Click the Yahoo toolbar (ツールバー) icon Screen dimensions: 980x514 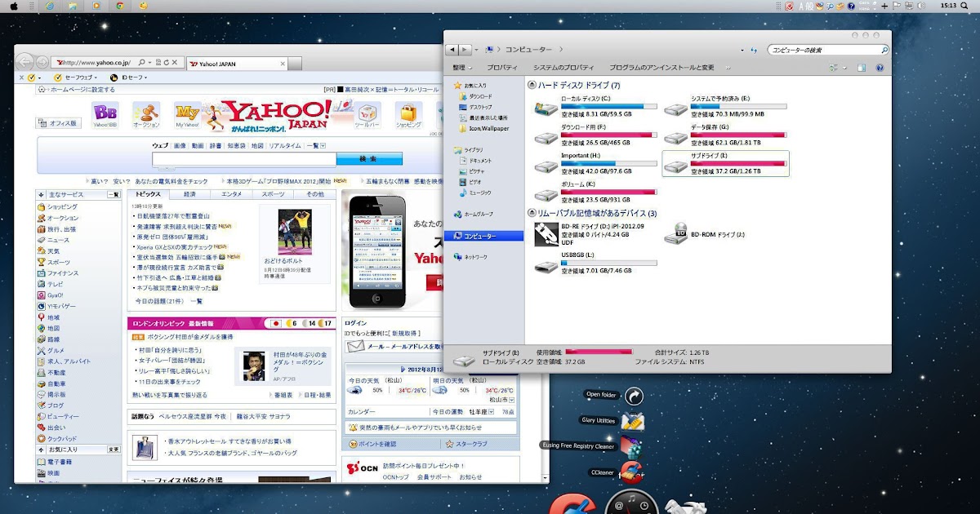(x=367, y=115)
